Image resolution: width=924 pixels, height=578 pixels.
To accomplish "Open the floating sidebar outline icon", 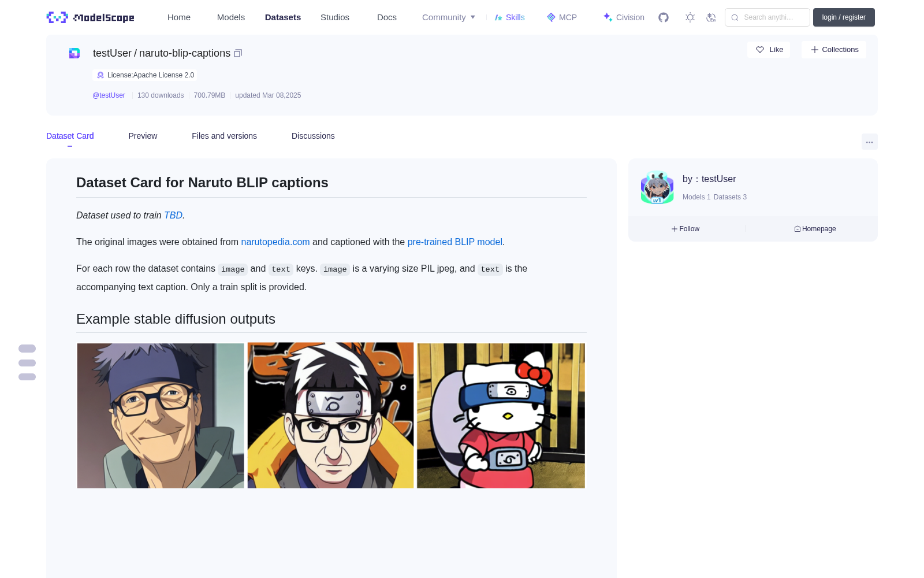I will [27, 363].
